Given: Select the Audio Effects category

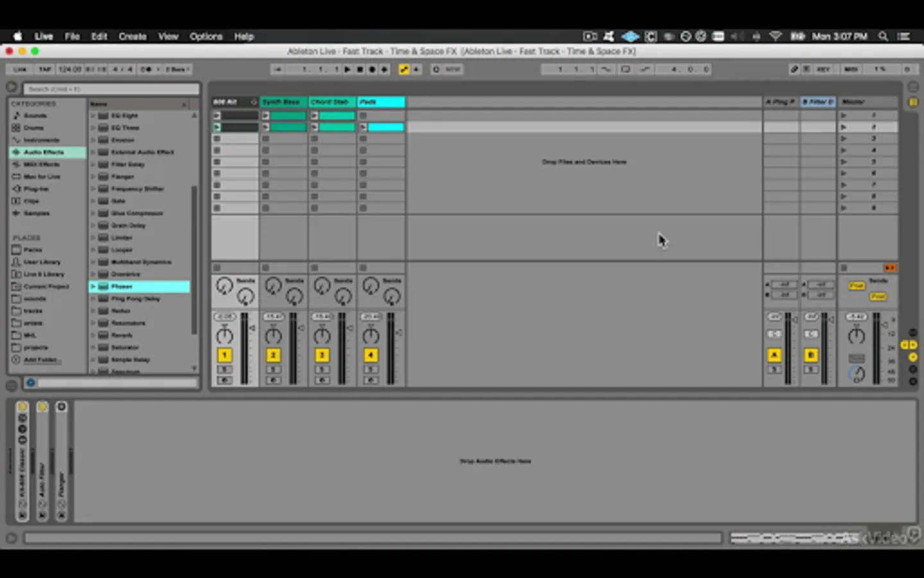Looking at the screenshot, I should point(47,152).
